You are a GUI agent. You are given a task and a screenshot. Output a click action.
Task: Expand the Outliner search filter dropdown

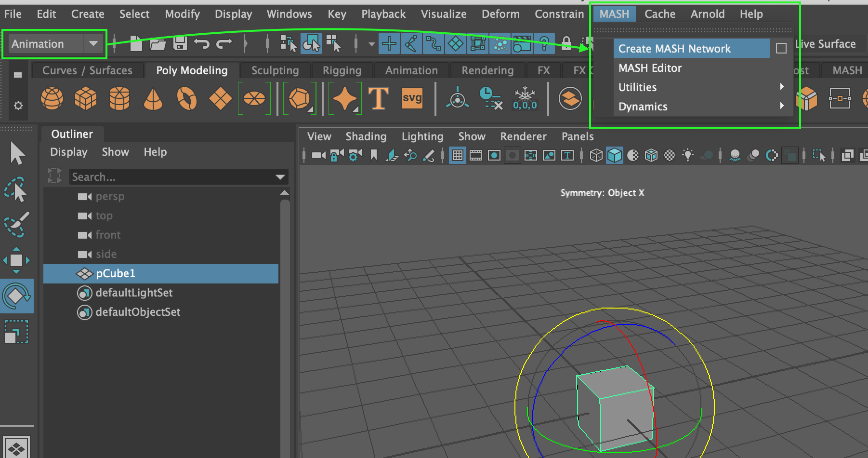click(x=280, y=177)
